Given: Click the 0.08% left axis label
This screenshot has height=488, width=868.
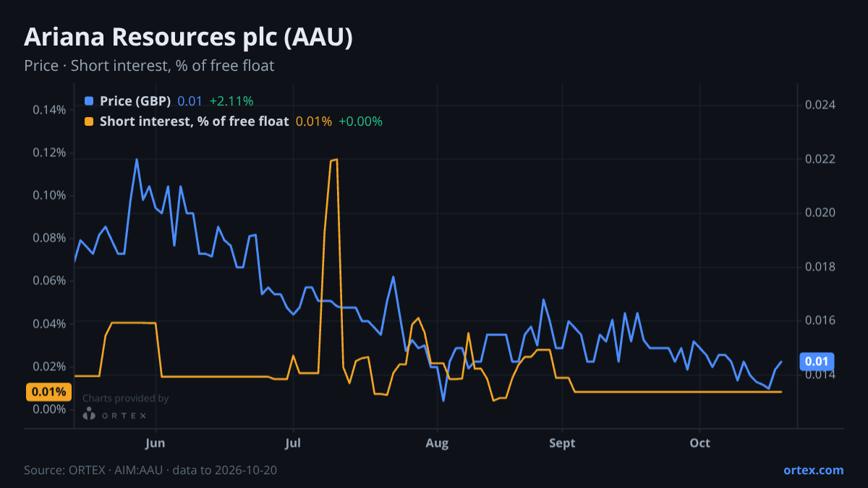Looking at the screenshot, I should tap(49, 238).
